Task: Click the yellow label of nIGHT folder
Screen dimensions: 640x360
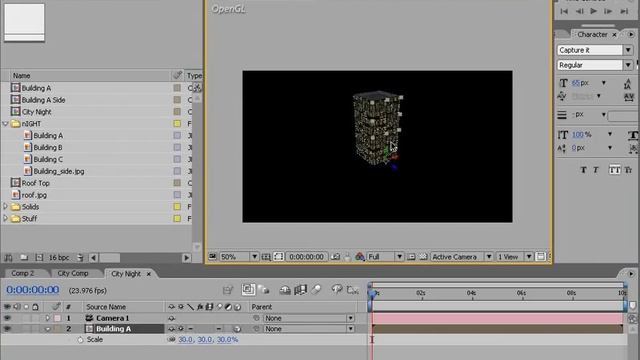Action: 177,124
